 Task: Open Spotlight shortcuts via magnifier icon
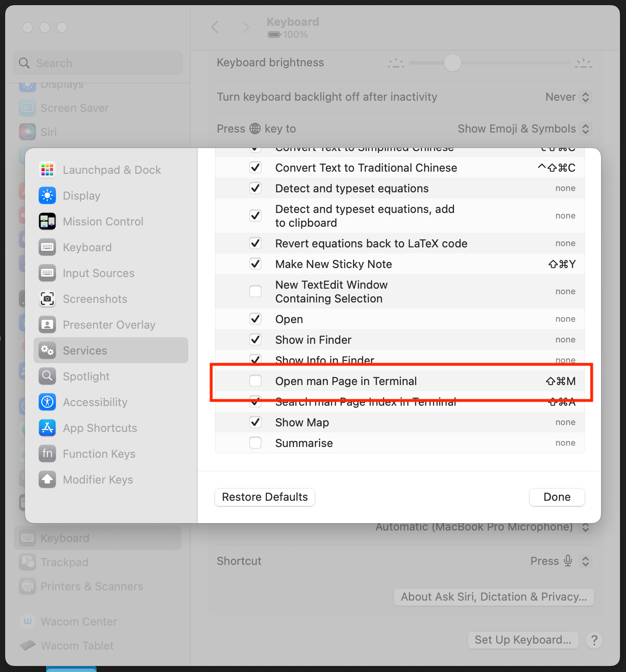(x=47, y=376)
